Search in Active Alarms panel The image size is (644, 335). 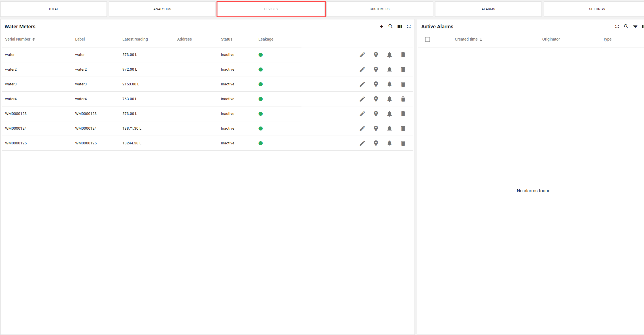(626, 26)
